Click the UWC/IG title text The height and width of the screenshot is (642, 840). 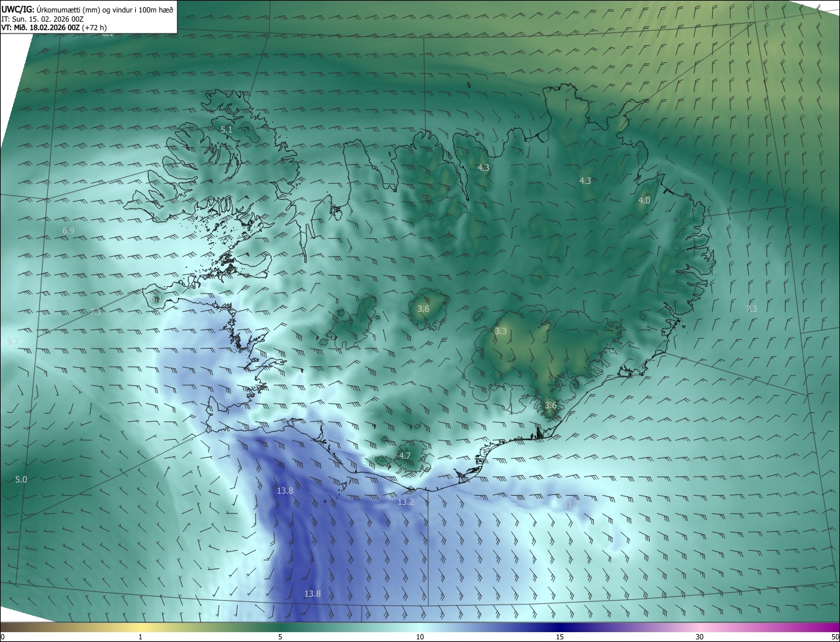87,9
